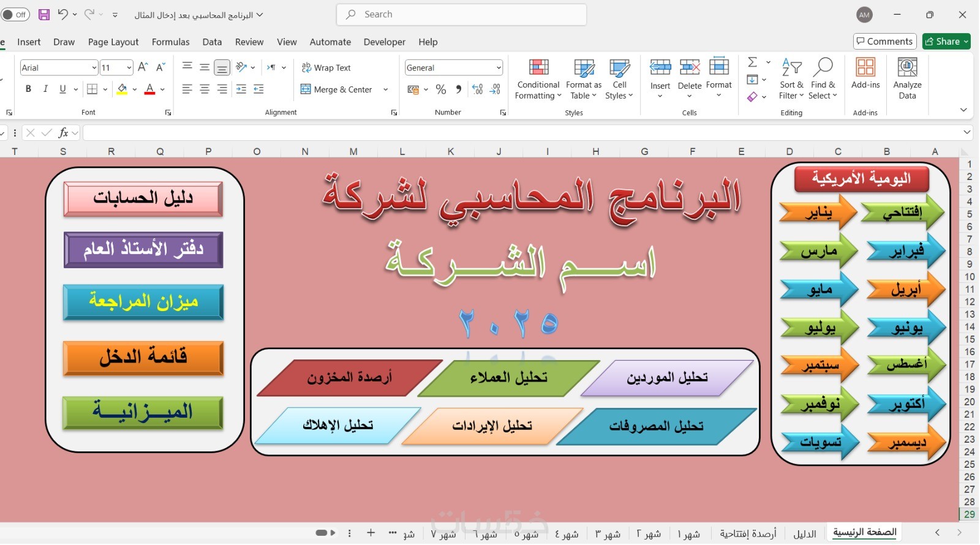980x545 pixels.
Task: Open the General number format dropdown
Action: tap(499, 68)
